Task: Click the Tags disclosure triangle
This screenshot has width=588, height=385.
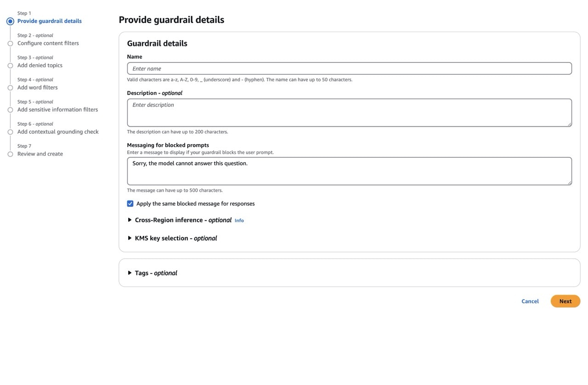Action: click(x=130, y=273)
